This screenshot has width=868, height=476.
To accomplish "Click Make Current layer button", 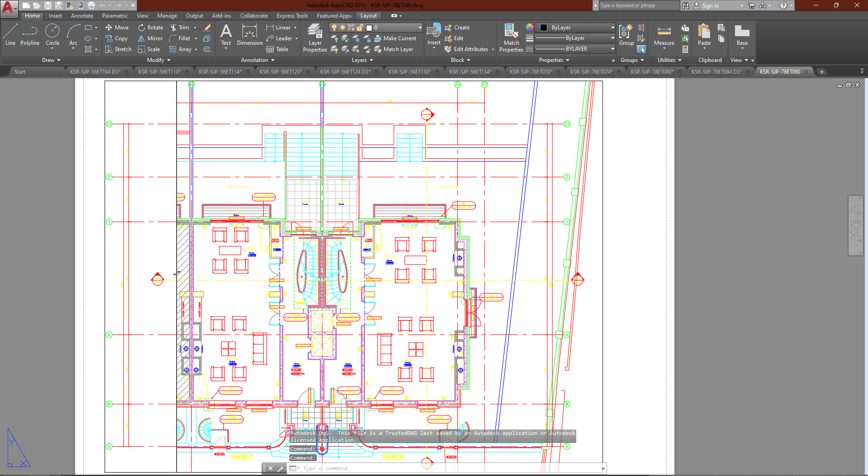I will [395, 38].
